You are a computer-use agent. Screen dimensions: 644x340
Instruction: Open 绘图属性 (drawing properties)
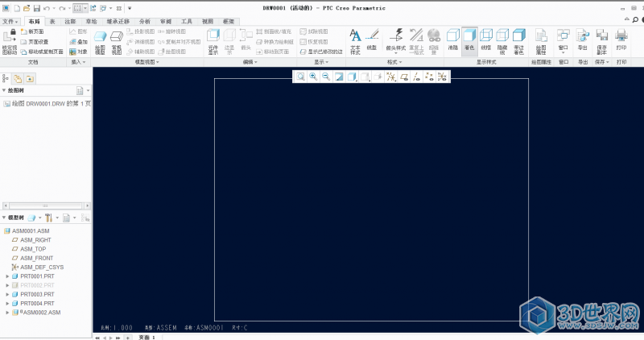point(541,42)
